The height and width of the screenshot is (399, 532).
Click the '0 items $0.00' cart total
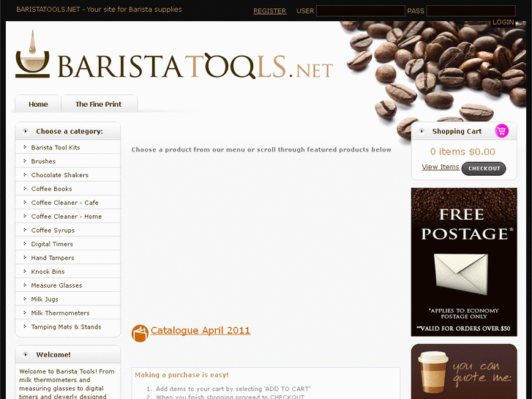[462, 152]
